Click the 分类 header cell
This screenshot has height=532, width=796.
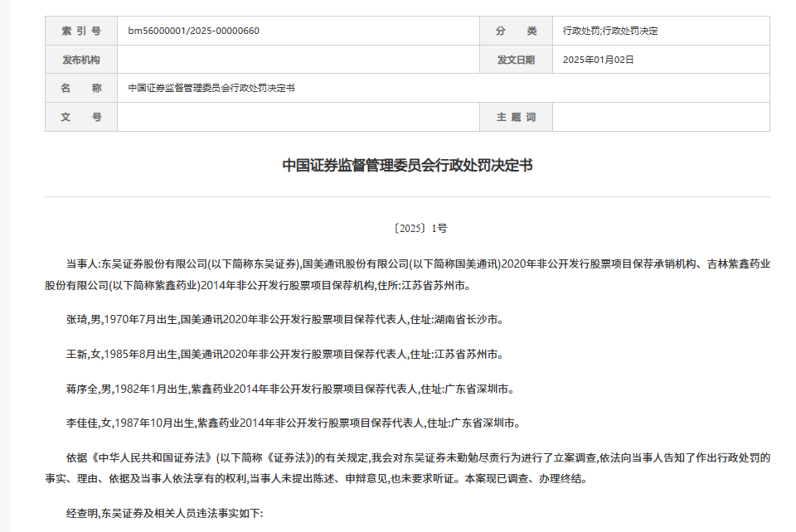(515, 30)
